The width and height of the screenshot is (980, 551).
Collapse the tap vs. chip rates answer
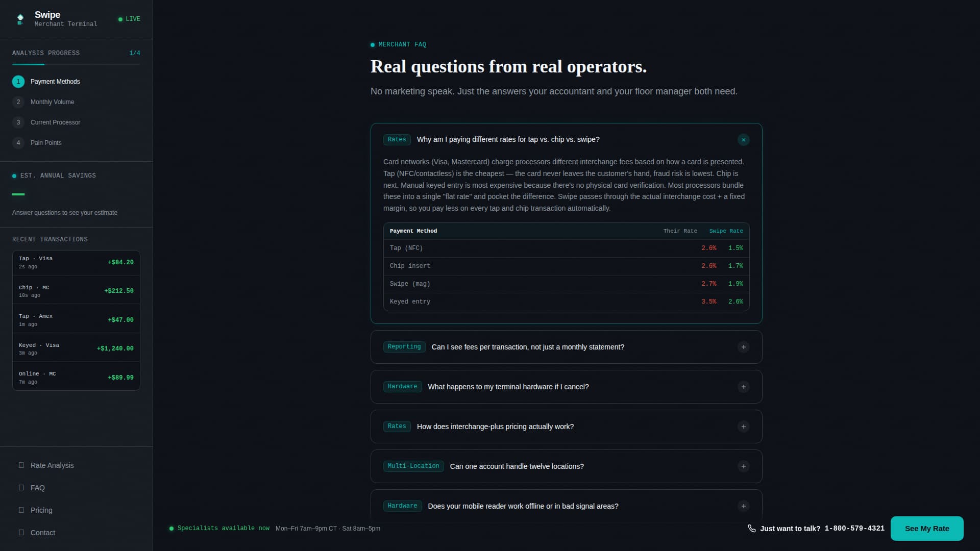pos(743,140)
